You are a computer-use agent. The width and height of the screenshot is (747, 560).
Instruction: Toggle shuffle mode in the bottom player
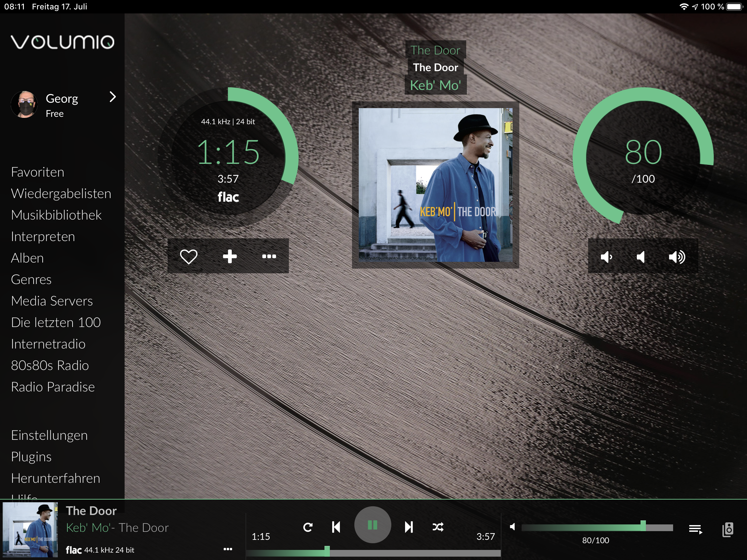pos(438,527)
